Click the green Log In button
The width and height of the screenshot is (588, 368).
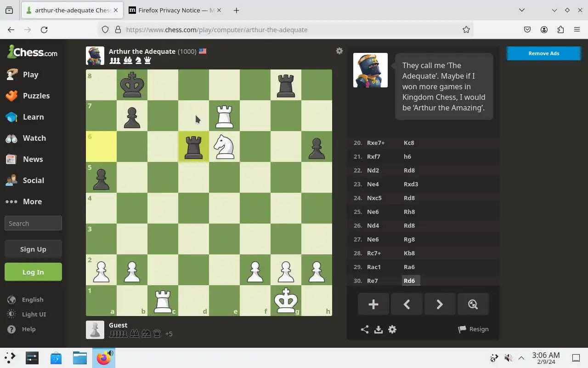33,272
